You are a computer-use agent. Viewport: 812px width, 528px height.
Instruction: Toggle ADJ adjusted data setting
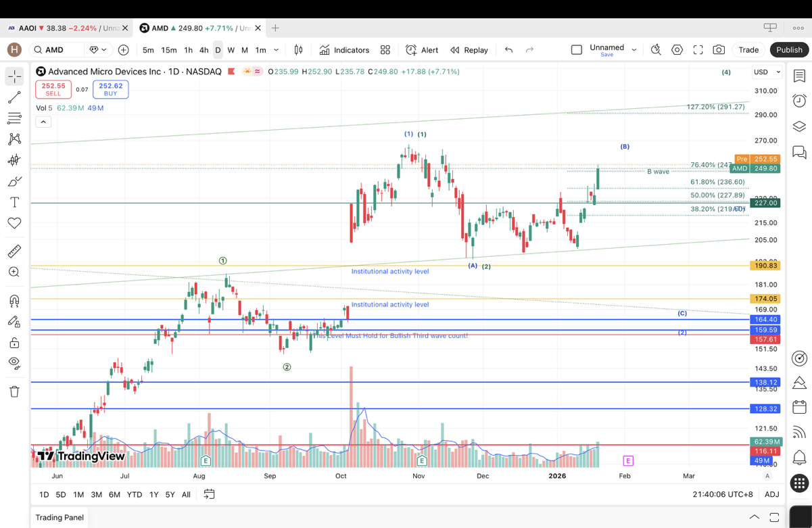click(x=771, y=495)
